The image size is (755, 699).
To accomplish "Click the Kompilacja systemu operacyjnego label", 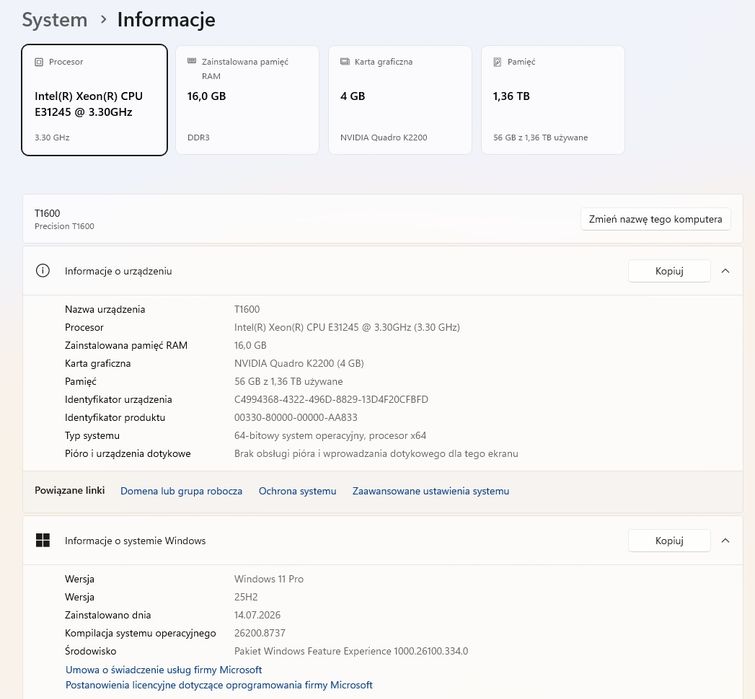I will tap(141, 633).
